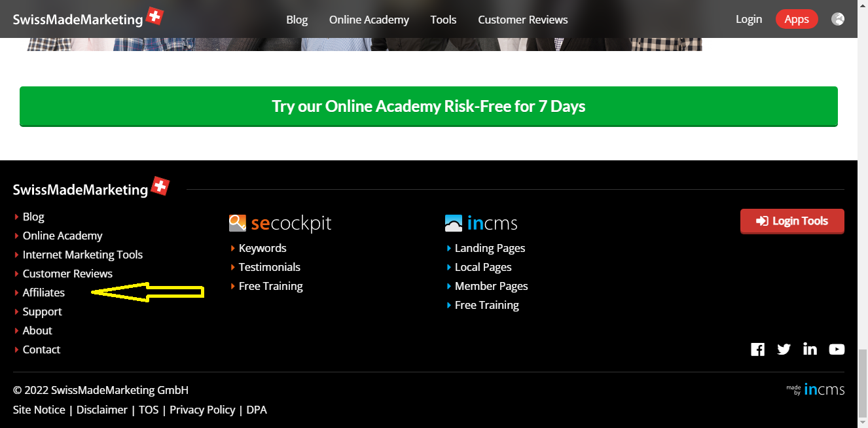Click the SwissMadeMarketing footer logo
The height and width of the screenshot is (428, 868).
coord(91,188)
